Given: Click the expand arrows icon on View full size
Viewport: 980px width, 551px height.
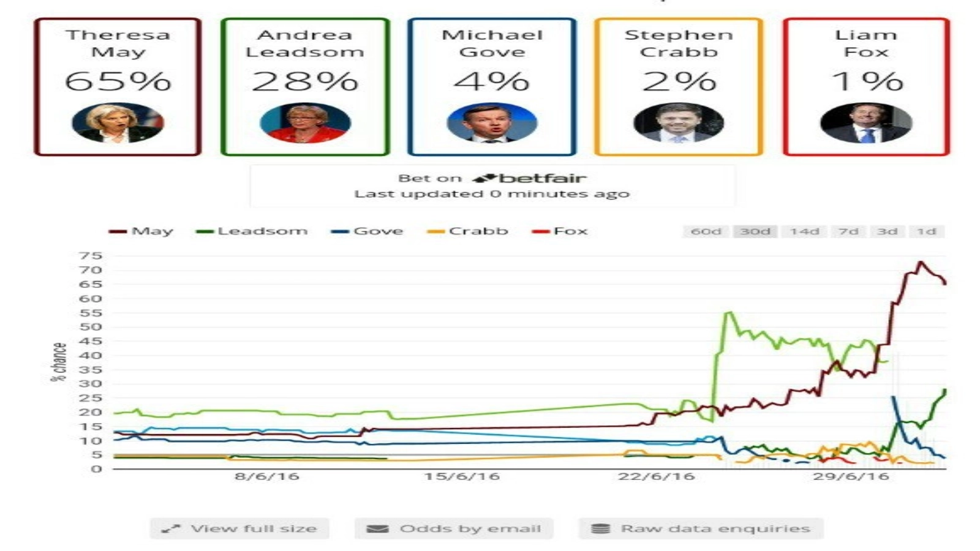Looking at the screenshot, I should coord(171,528).
